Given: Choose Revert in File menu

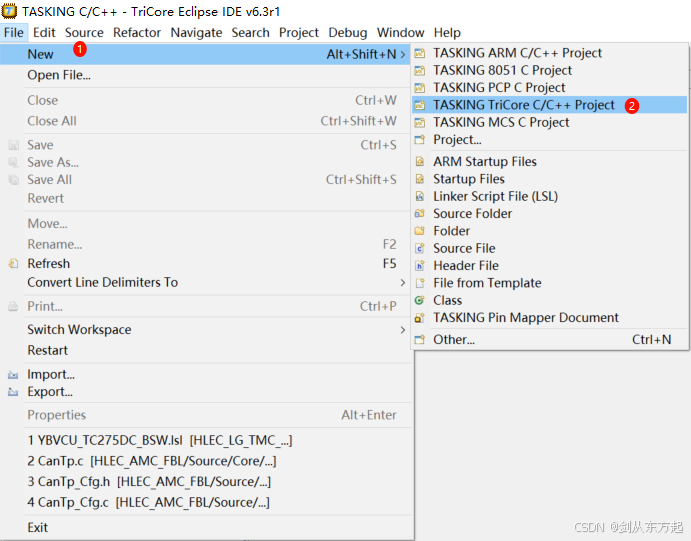Looking at the screenshot, I should point(206,198).
